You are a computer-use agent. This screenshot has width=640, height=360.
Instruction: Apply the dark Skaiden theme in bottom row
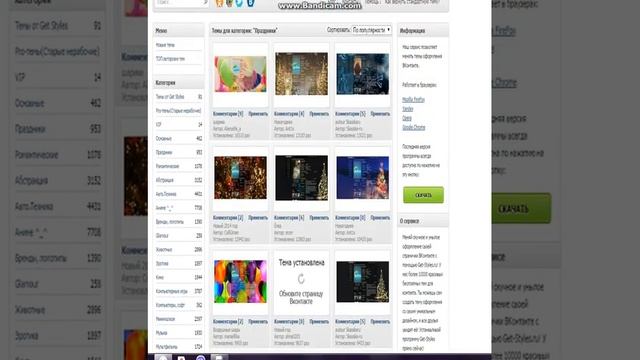pyautogui.click(x=380, y=322)
